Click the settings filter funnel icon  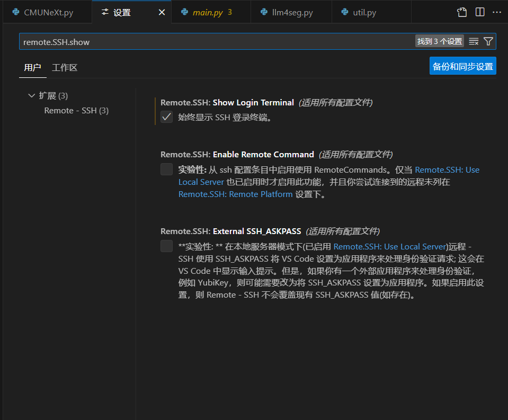(488, 41)
